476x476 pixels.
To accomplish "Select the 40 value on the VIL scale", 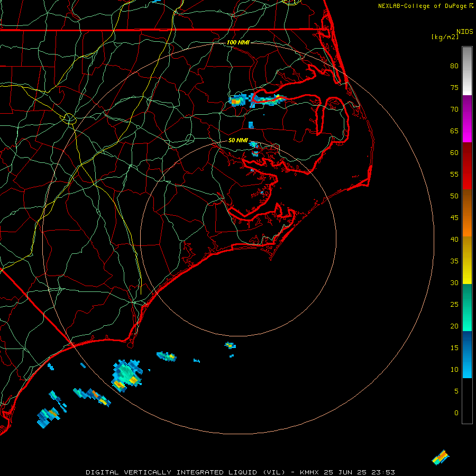I will pos(454,240).
